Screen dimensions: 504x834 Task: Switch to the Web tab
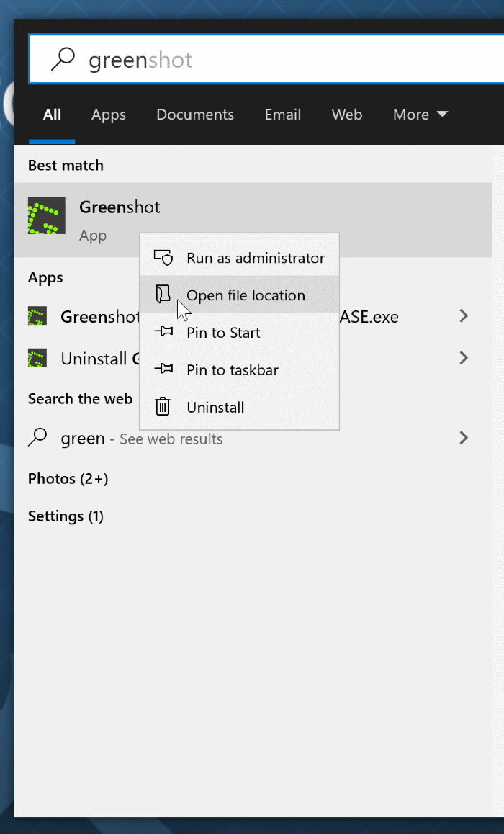point(346,115)
